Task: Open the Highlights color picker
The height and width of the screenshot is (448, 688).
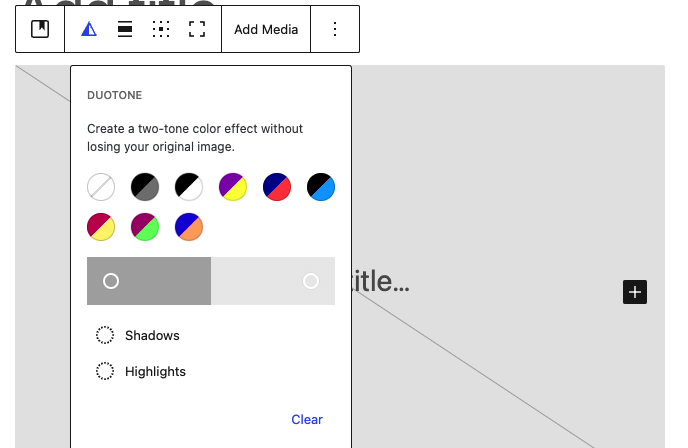Action: pos(141,371)
